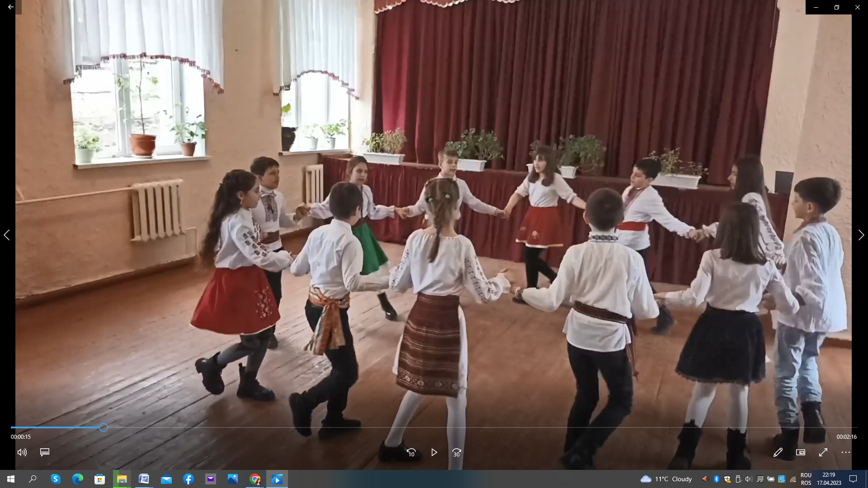
Task: Click the battery power tray icon
Action: (770, 479)
